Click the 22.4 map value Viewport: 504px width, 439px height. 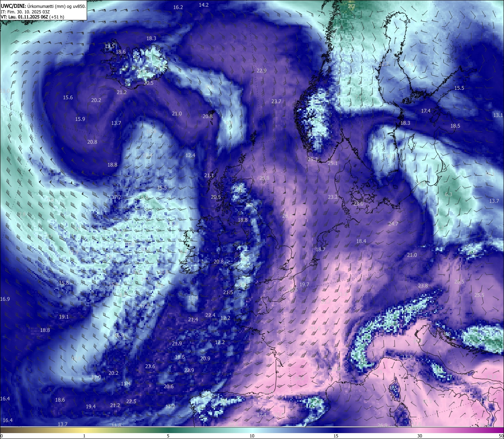click(210, 315)
